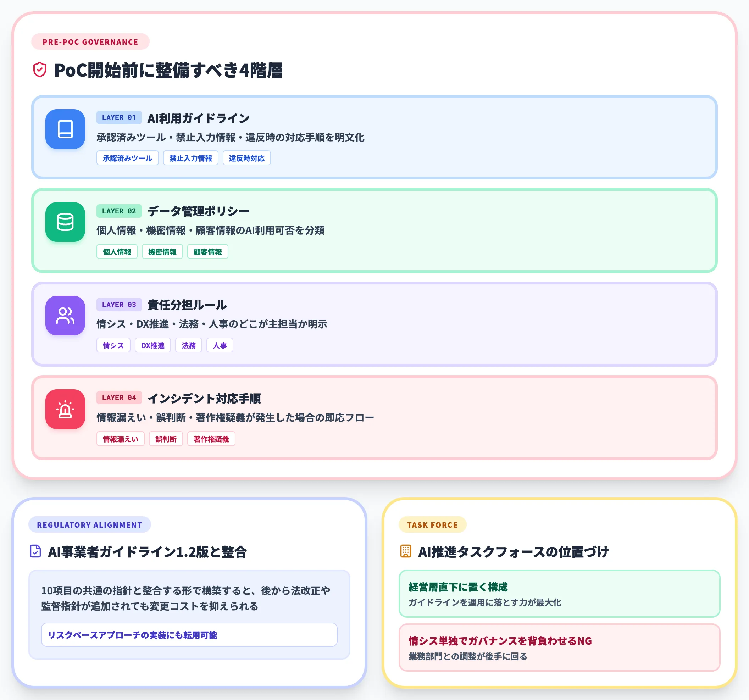
Task: Select the REGULATORY ALIGNMENT badge
Action: pos(90,524)
